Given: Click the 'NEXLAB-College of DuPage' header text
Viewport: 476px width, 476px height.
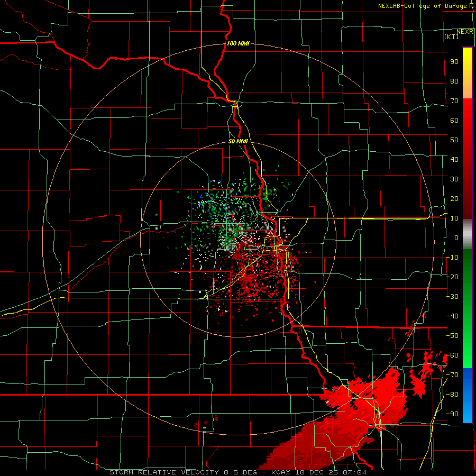Looking at the screenshot, I should [423, 6].
